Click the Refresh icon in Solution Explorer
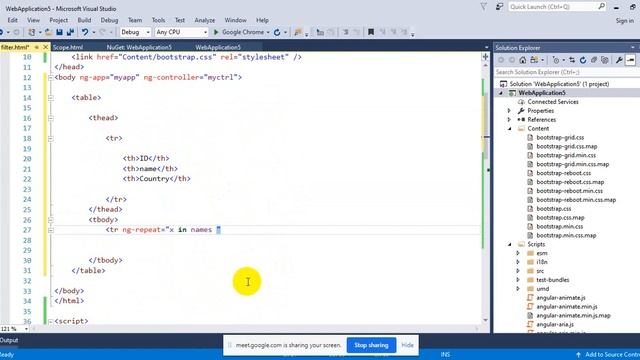The height and width of the screenshot is (360, 640). 583,60
